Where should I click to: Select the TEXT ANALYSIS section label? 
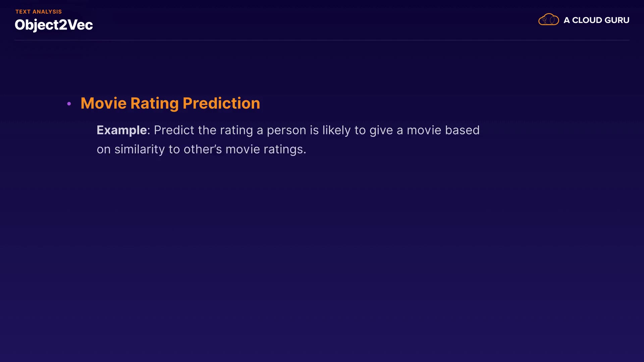coord(39,12)
